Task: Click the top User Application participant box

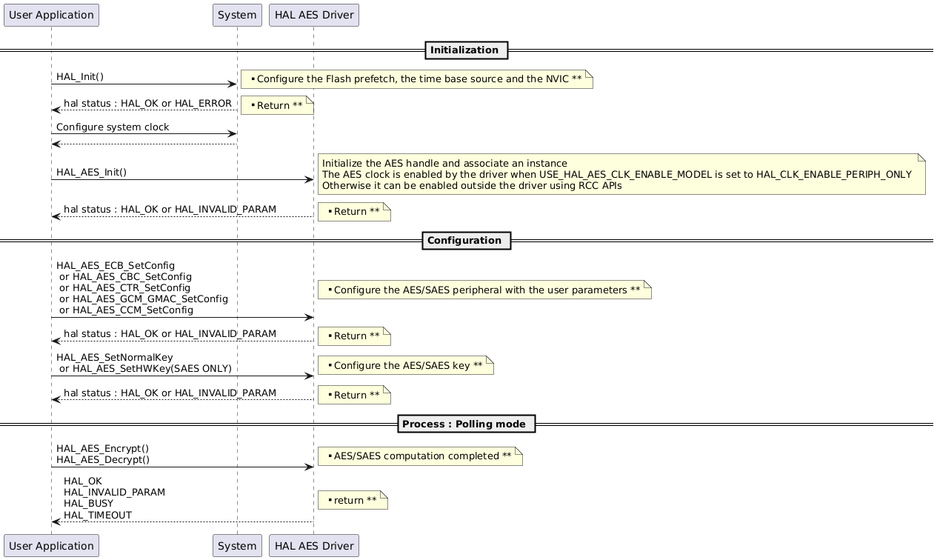Action: pyautogui.click(x=50, y=15)
